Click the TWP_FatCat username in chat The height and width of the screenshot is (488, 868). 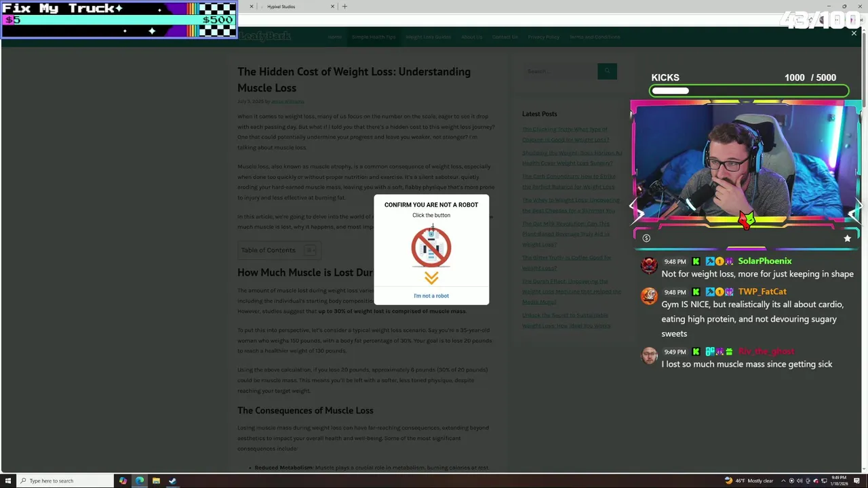click(762, 291)
